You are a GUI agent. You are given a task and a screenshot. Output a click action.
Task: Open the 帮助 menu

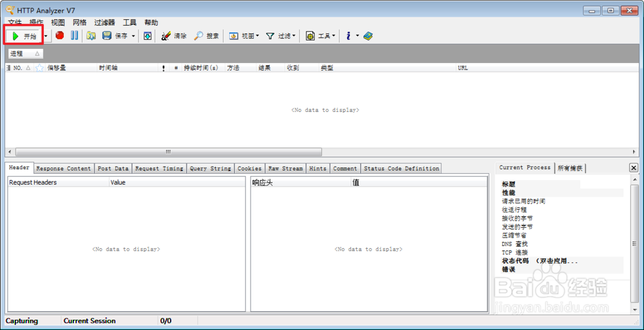pyautogui.click(x=151, y=23)
